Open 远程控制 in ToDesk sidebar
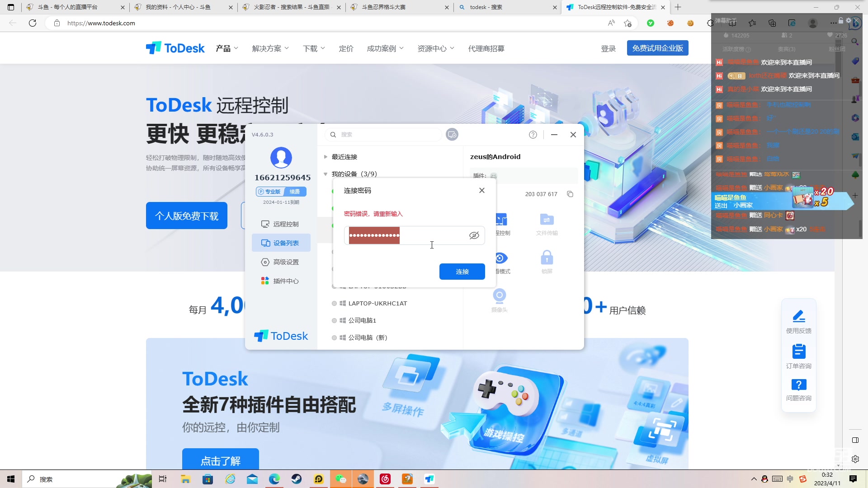Image resolution: width=868 pixels, height=488 pixels. [280, 224]
